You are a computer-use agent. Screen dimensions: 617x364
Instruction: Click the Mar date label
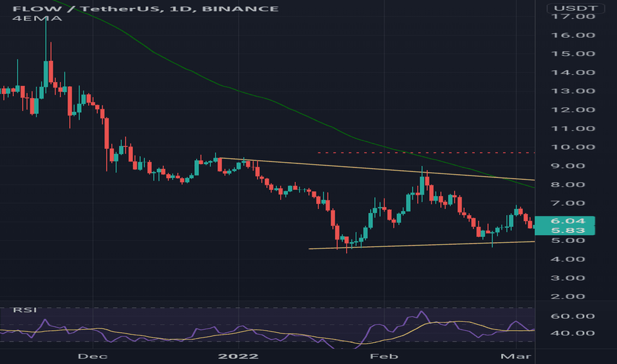pos(516,356)
